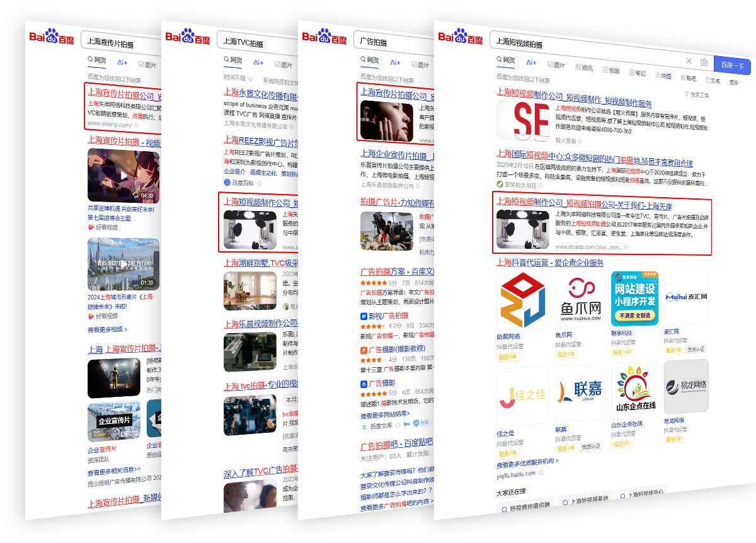This screenshot has width=756, height=543.
Task: Expand the 时间不限 time filter dropdown
Action: (238, 79)
